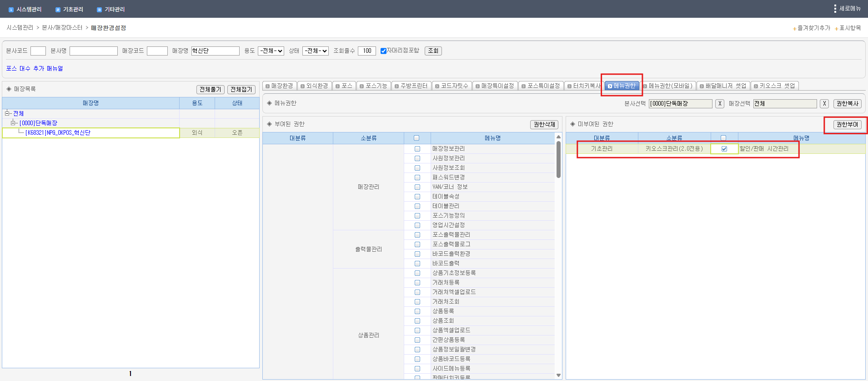Click the 표시항목 plus icon
Image resolution: width=868 pixels, height=381 pixels.
pos(836,29)
